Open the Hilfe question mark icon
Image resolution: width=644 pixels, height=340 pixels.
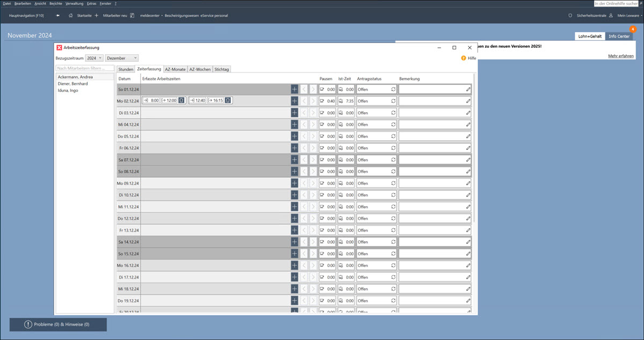click(464, 58)
